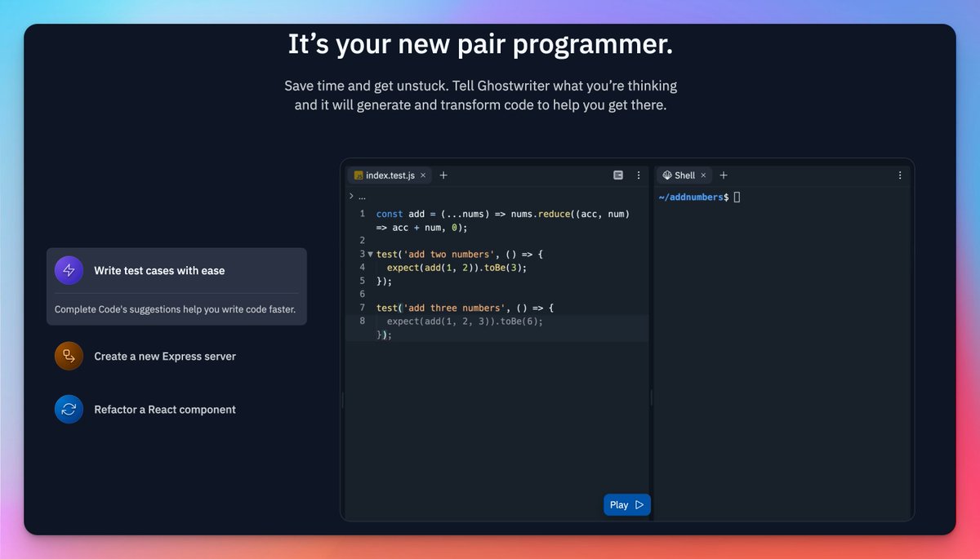Click the shell prompt cursor
The height and width of the screenshot is (559, 980).
point(737,197)
